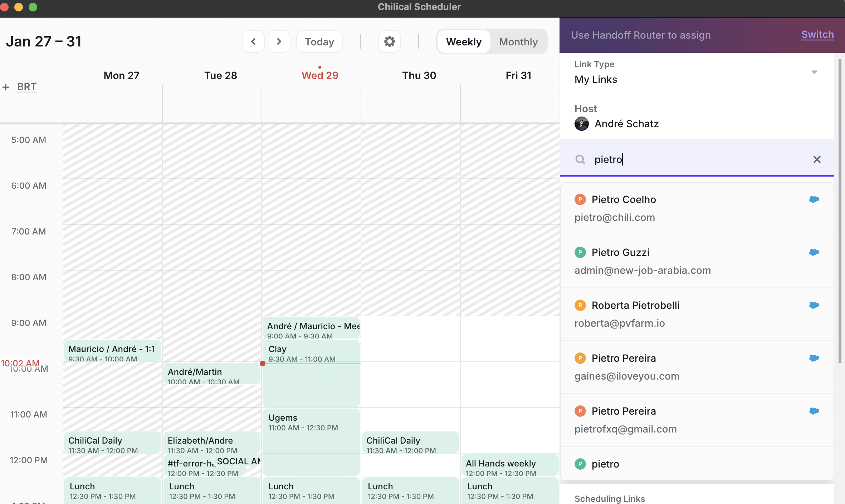Open Wednesday's Lunch event

(x=311, y=490)
